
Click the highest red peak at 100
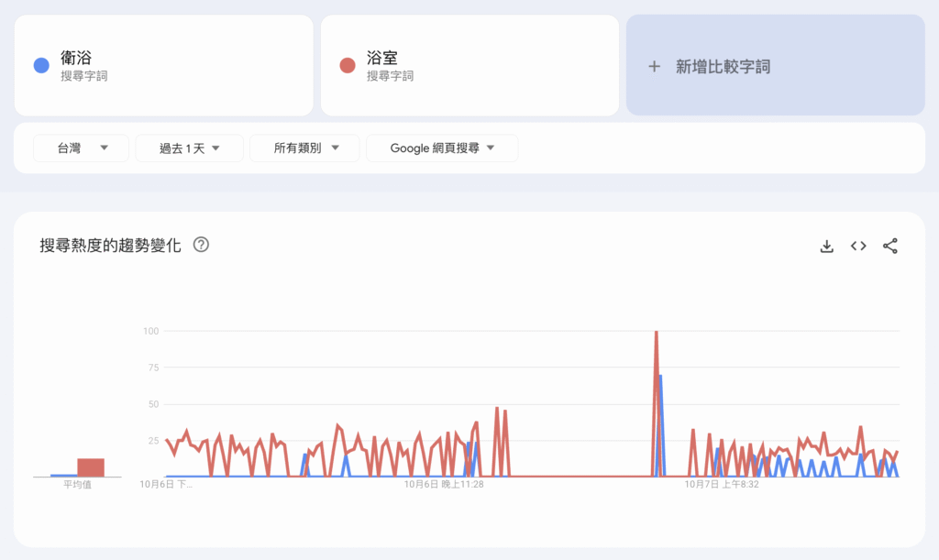click(657, 334)
